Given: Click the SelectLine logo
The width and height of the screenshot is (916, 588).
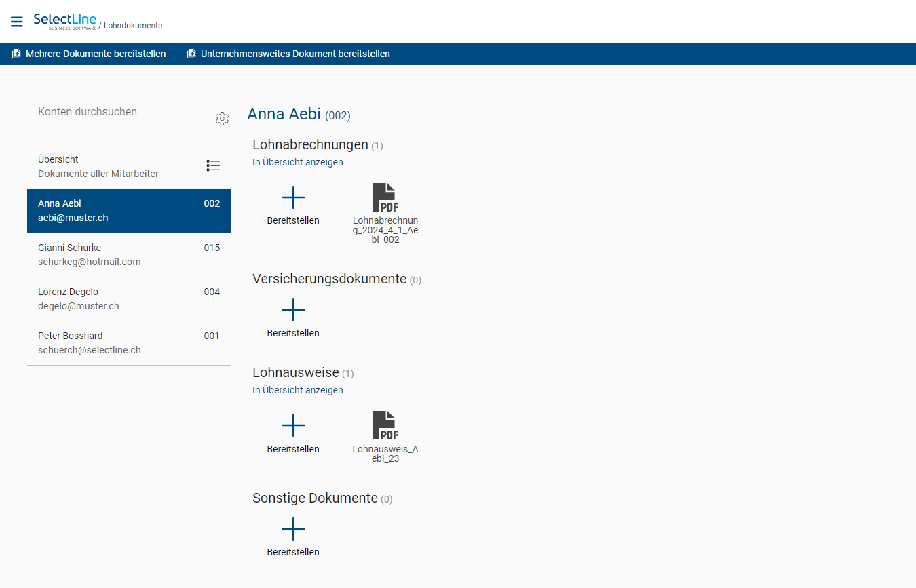Looking at the screenshot, I should click(x=64, y=21).
